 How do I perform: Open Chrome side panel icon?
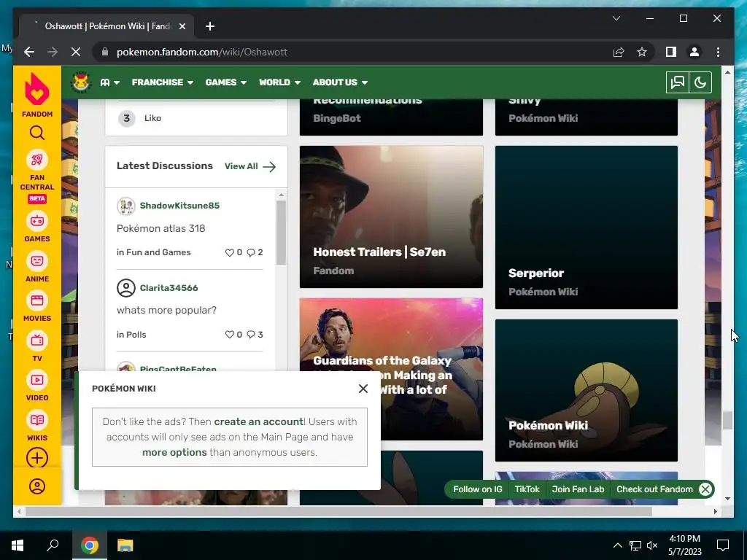[671, 52]
